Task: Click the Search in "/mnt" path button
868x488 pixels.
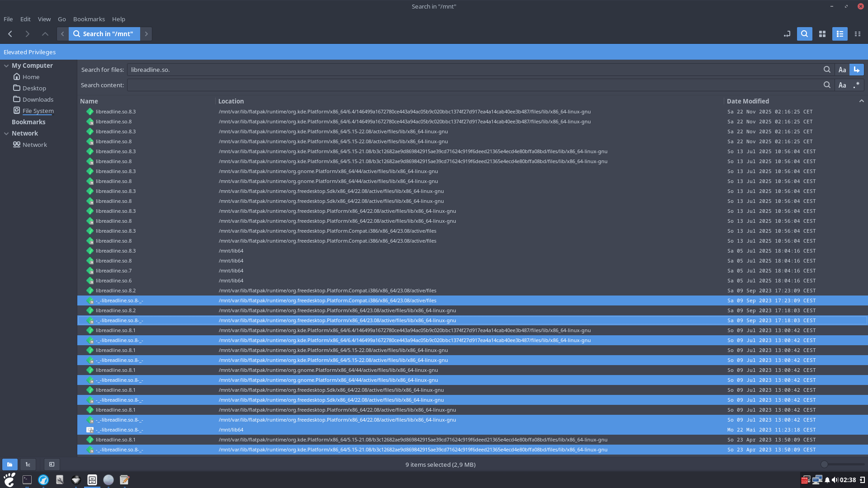Action: [104, 34]
